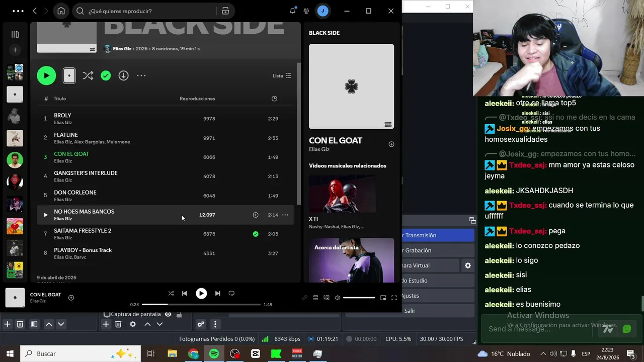Click the player bar play button
644x362 pixels.
[x=201, y=294]
